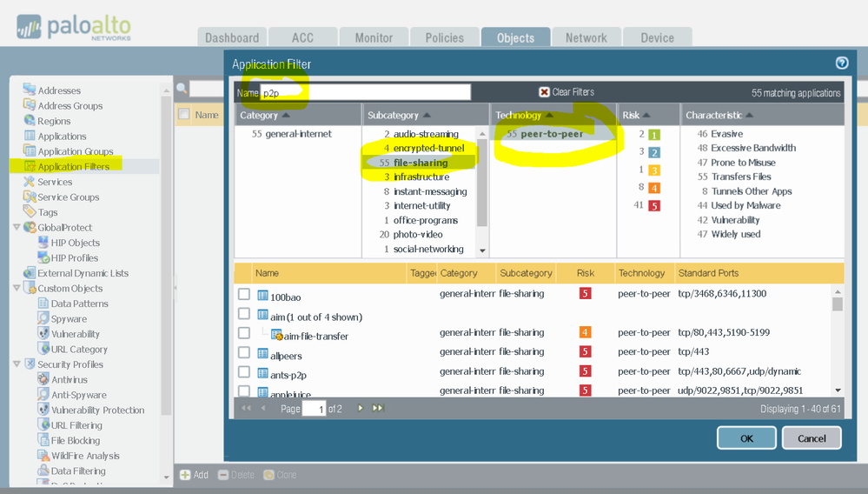Screen dimensions: 868x494
Task: Check the 100bao application checkbox
Action: [x=244, y=294]
